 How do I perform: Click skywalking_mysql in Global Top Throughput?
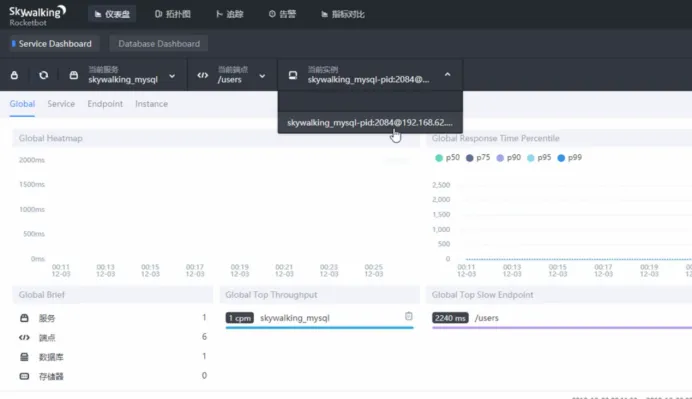pyautogui.click(x=295, y=318)
